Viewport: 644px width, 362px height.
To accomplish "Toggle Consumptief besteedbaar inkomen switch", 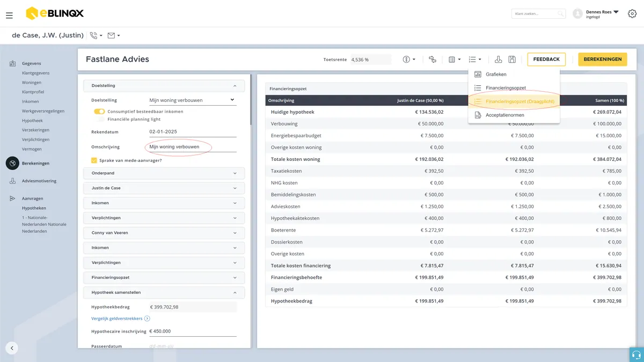I will pyautogui.click(x=99, y=112).
